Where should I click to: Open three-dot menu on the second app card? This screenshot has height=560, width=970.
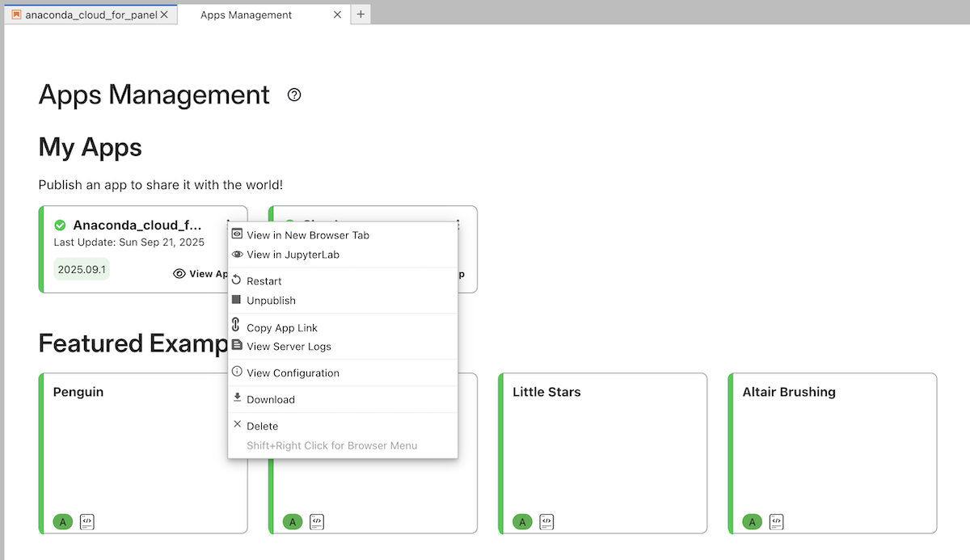[x=458, y=224]
